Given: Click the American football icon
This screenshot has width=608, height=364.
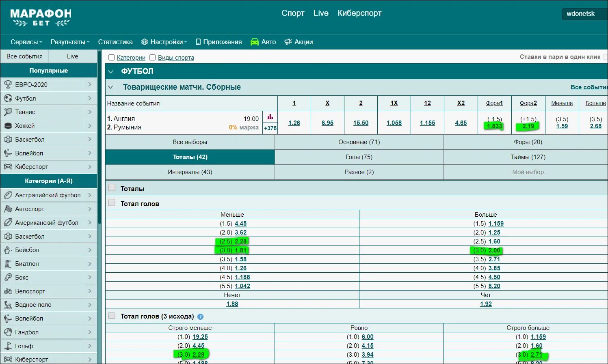Looking at the screenshot, I should click(8, 223).
